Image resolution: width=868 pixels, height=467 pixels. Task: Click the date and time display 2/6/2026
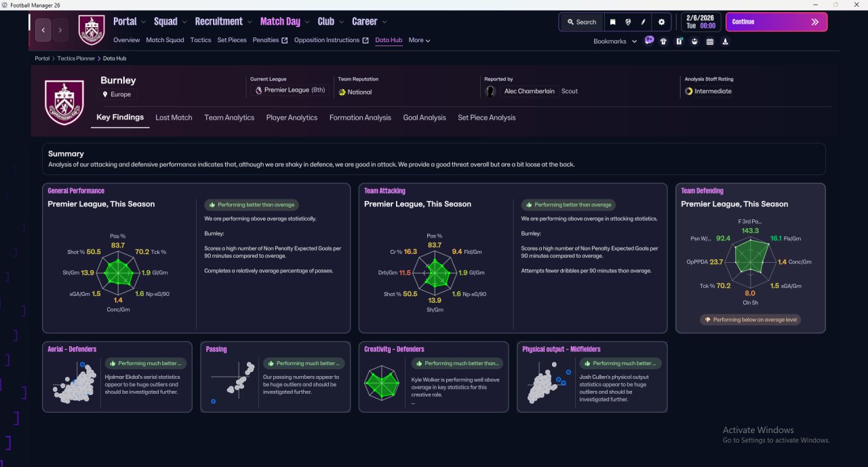701,22
